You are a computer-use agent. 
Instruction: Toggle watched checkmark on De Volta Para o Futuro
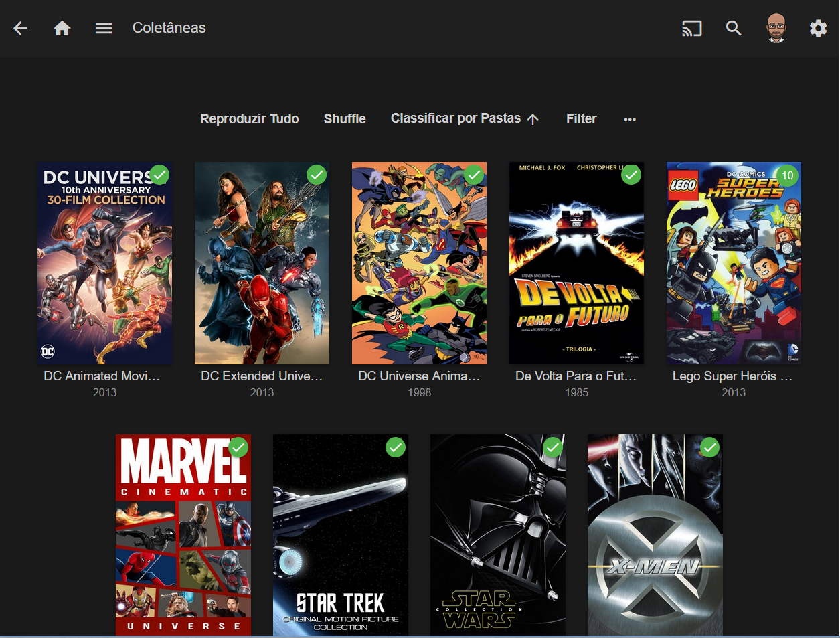631,175
